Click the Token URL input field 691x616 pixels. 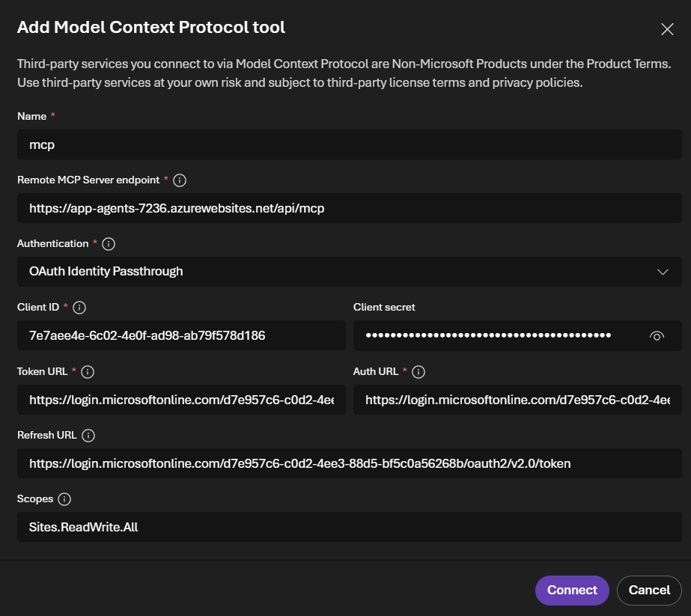coord(181,400)
